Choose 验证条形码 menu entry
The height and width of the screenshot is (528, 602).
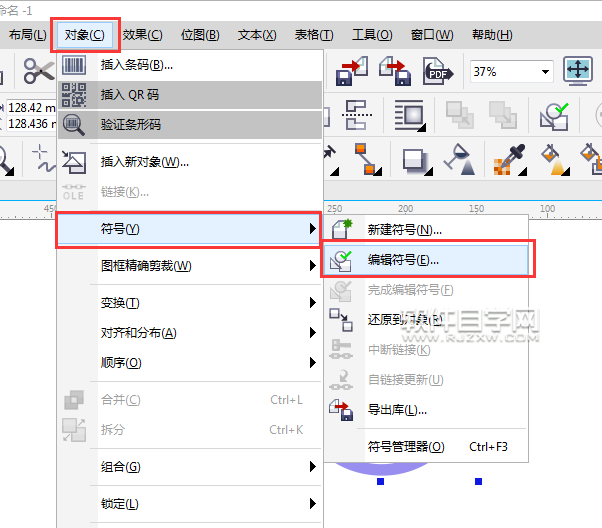point(190,125)
